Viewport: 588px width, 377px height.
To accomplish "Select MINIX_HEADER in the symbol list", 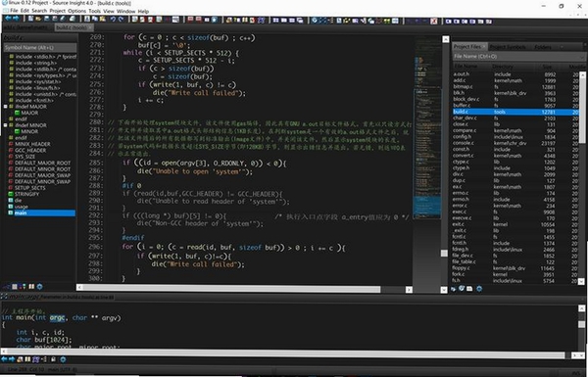I will point(32,144).
